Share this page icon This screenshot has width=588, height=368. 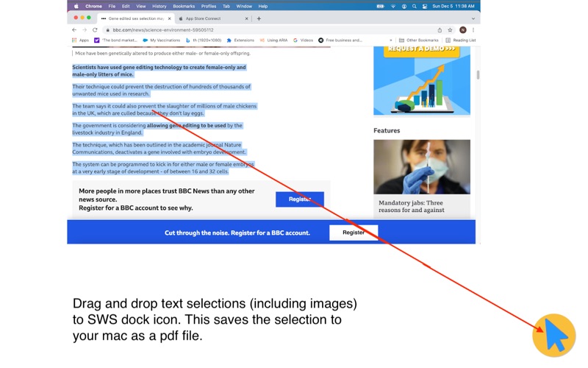[440, 29]
